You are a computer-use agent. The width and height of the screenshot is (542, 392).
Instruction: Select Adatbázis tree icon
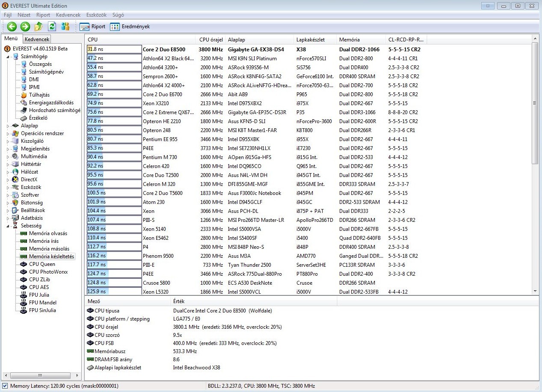click(x=16, y=218)
